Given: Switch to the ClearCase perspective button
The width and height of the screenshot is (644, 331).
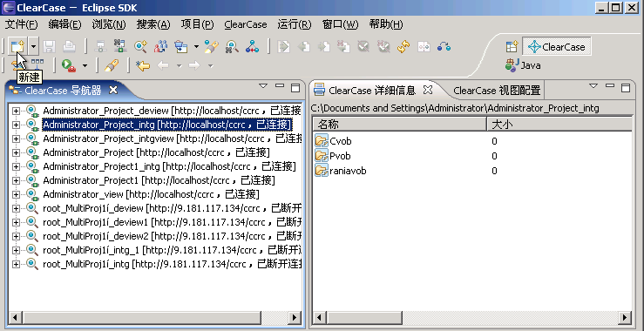Looking at the screenshot, I should click(557, 46).
